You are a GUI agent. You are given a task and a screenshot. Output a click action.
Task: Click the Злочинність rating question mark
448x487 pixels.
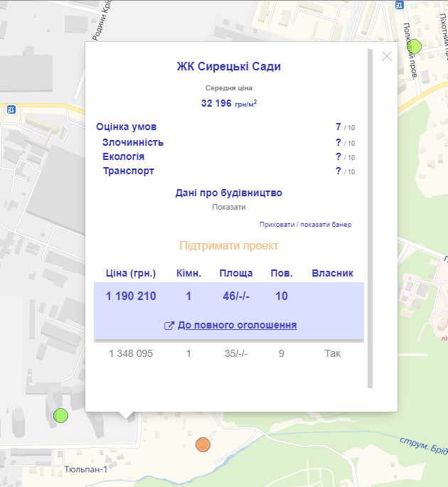(x=338, y=142)
